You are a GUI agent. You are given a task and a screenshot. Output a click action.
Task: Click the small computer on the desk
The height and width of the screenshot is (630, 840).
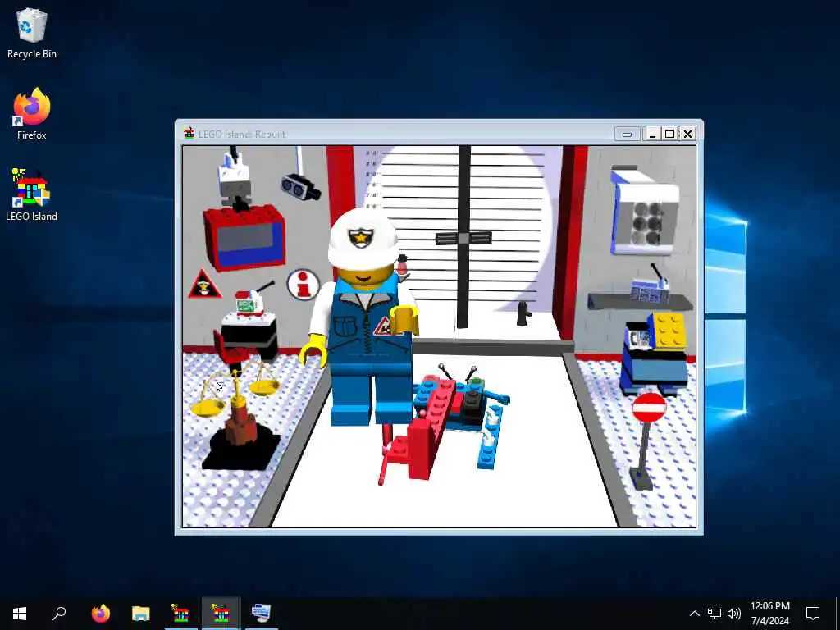coord(249,302)
